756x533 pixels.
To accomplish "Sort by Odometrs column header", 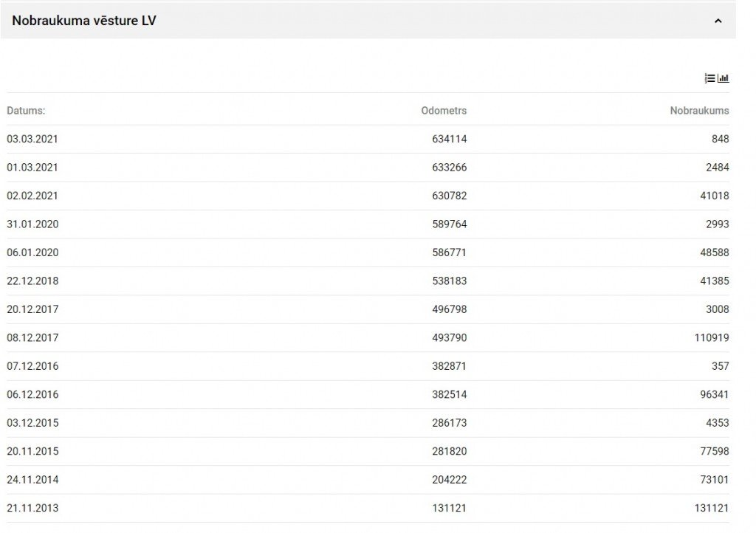I will pos(444,110).
